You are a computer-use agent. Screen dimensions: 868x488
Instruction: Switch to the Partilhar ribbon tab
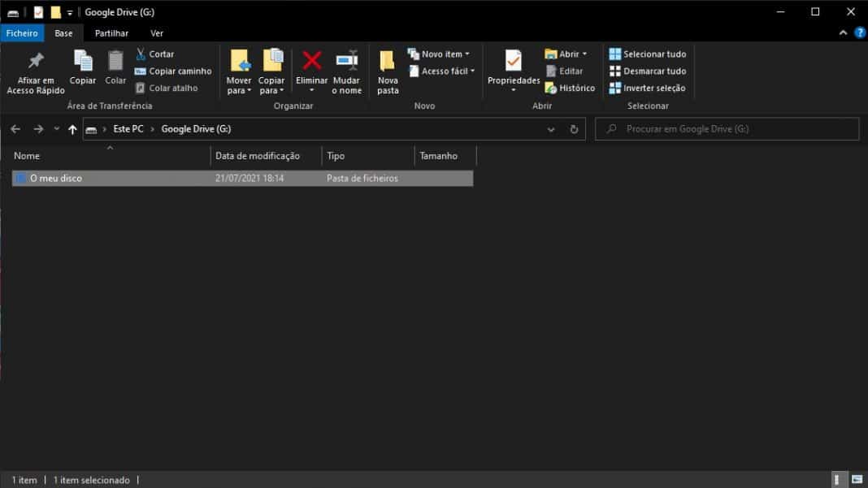[x=111, y=33]
